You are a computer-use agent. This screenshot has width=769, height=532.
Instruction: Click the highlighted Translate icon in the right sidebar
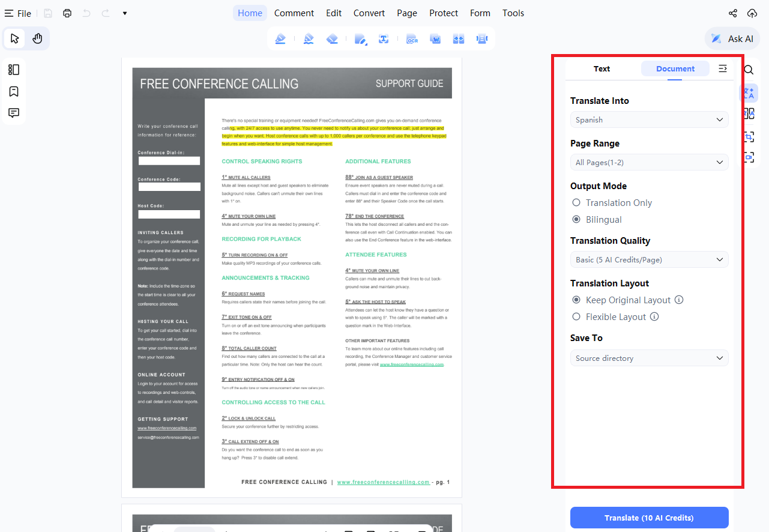point(749,93)
